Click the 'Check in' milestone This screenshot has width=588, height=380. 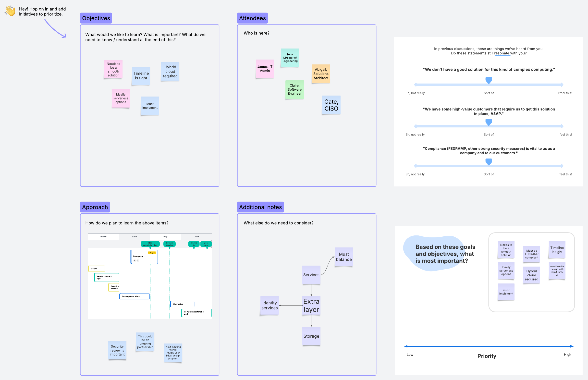(194, 244)
